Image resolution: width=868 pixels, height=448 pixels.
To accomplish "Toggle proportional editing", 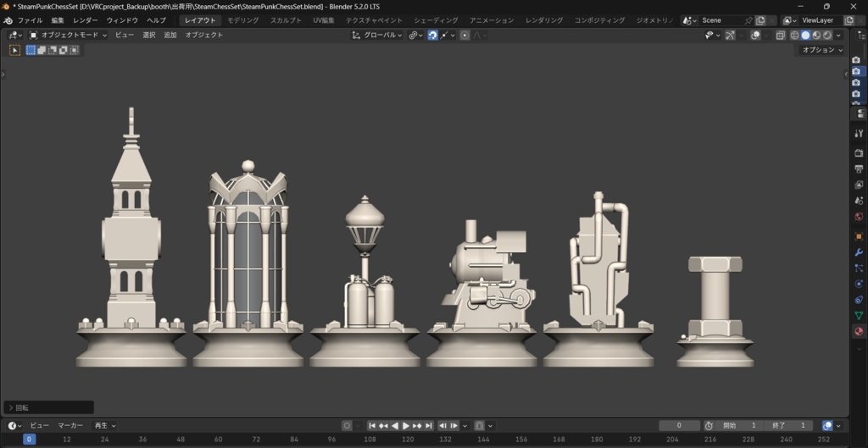I will point(465,35).
